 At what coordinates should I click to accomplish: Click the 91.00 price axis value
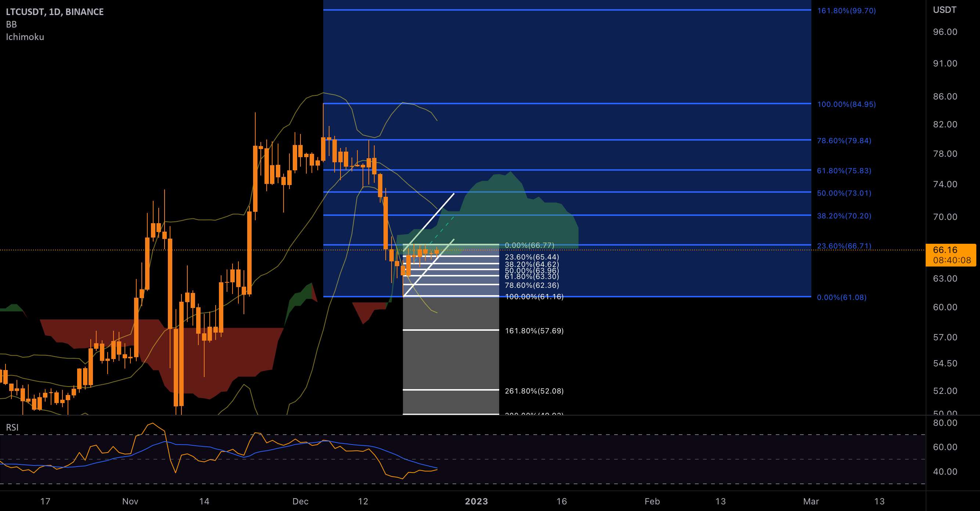945,64
